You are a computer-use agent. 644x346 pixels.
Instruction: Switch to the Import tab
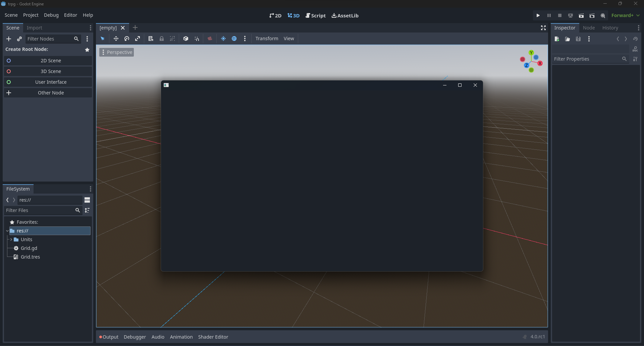point(35,27)
